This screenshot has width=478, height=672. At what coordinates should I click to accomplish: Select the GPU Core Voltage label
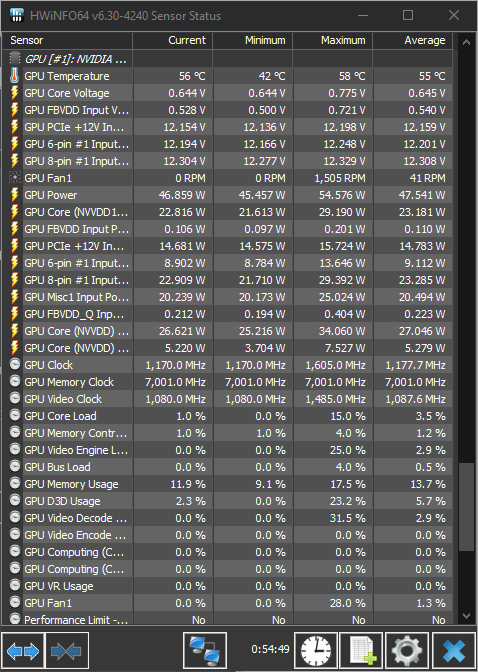(67, 93)
